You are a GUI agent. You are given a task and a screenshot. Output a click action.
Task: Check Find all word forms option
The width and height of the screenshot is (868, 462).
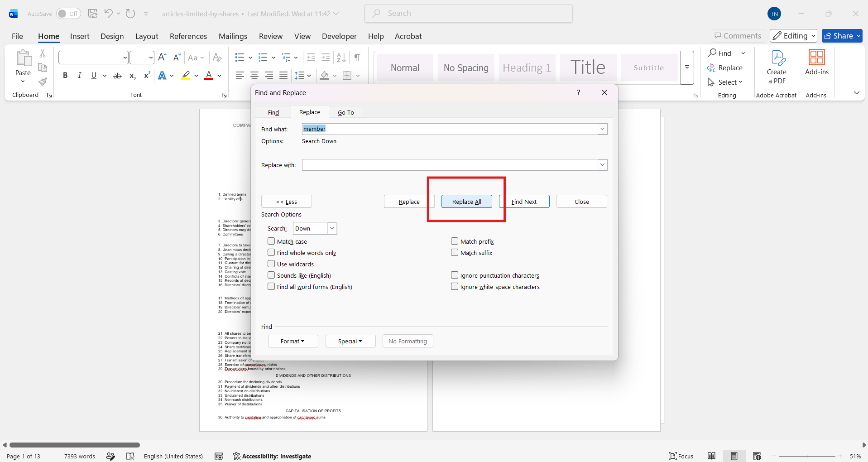pos(271,287)
